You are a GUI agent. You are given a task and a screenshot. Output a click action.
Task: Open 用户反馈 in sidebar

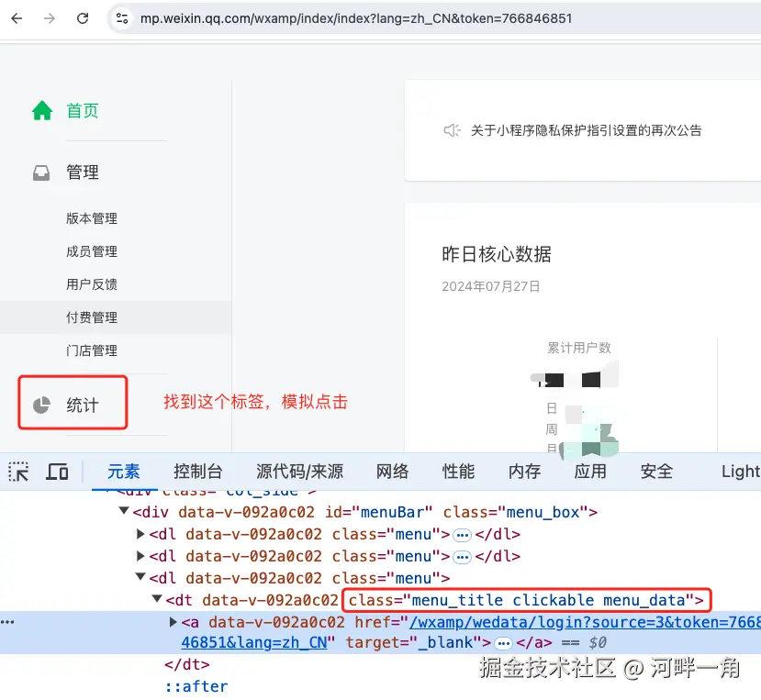[92, 284]
